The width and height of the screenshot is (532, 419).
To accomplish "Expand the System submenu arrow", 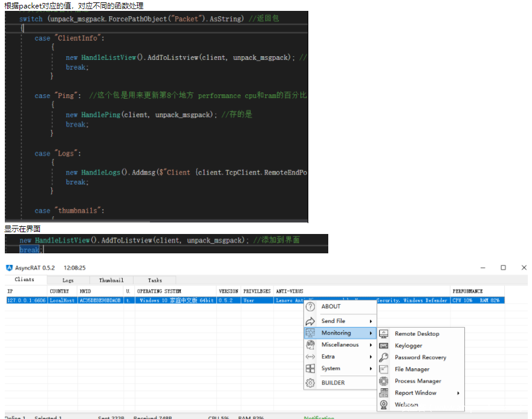I will pyautogui.click(x=371, y=368).
